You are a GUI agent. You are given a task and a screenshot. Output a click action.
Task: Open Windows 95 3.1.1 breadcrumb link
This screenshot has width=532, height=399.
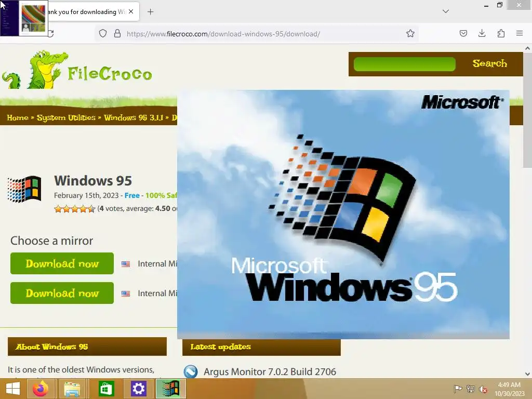click(x=134, y=118)
